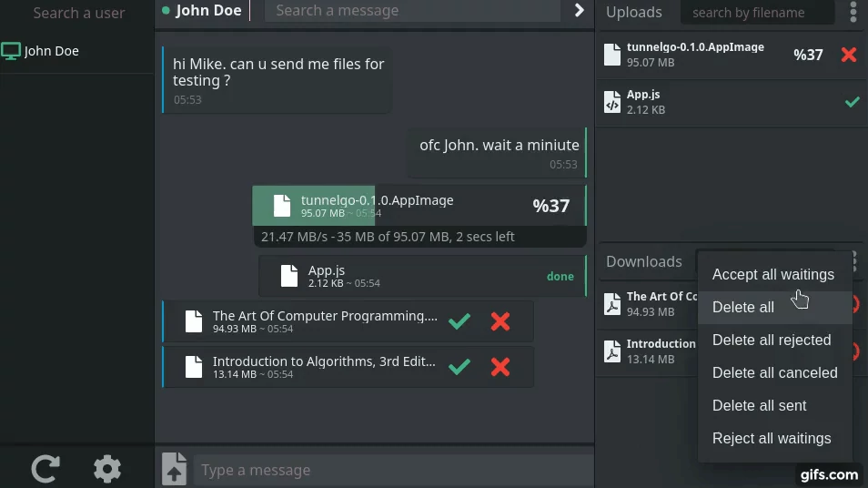Click the green online status dot in the chat header
The width and height of the screenshot is (868, 488).
(x=166, y=10)
